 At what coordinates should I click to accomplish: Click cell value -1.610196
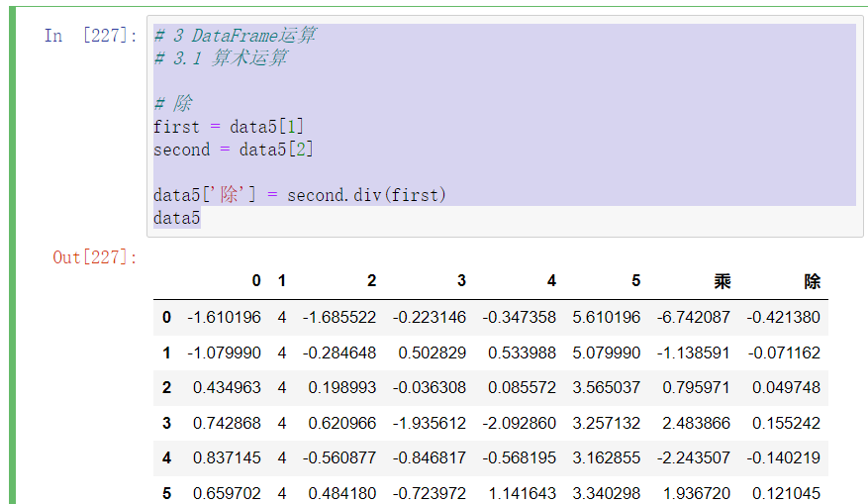(x=224, y=318)
